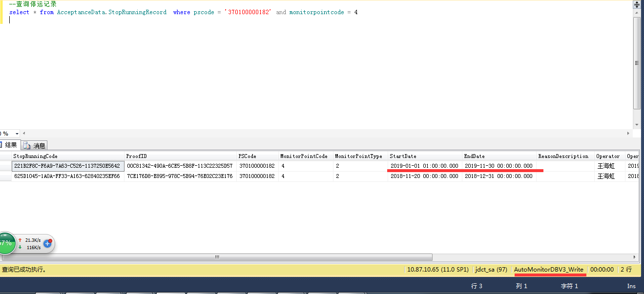Click the editor split-window handle icon
The image size is (644, 294).
tap(637, 4)
